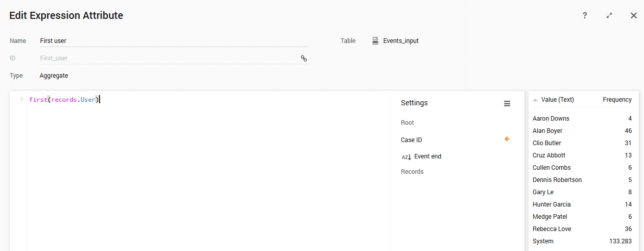Viewport: 644px width, 251px height.
Task: Select Root level in Settings
Action: [x=408, y=123]
